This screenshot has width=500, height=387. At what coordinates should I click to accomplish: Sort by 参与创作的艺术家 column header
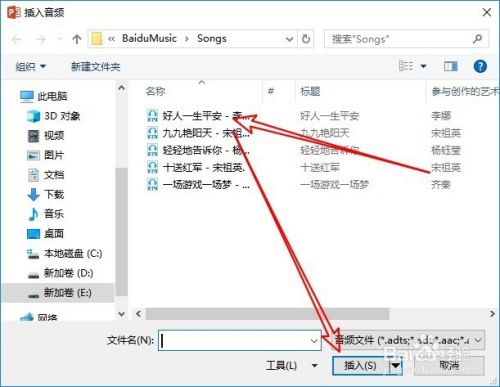465,91
